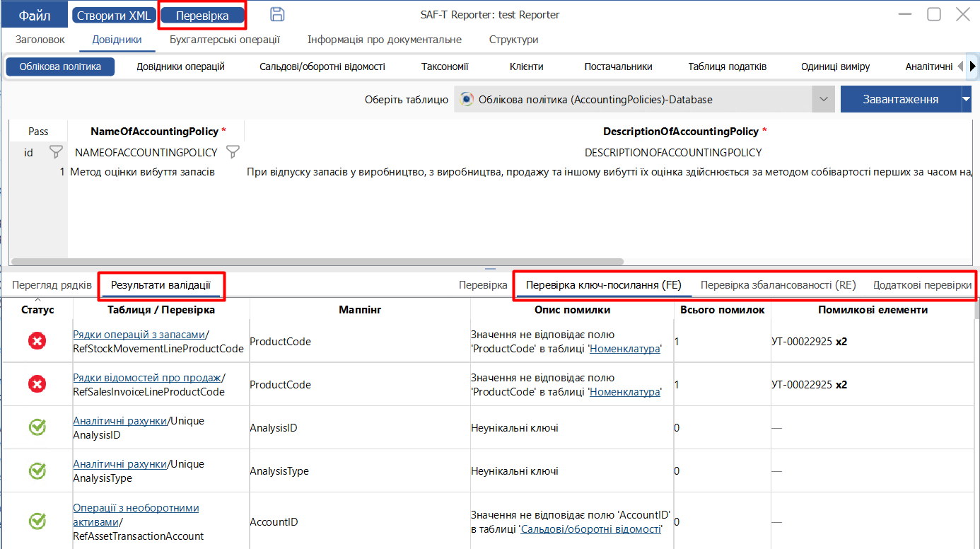Image resolution: width=980 pixels, height=549 pixels.
Task: Open Сальдові/оборотні відомості link in error description
Action: pos(590,529)
